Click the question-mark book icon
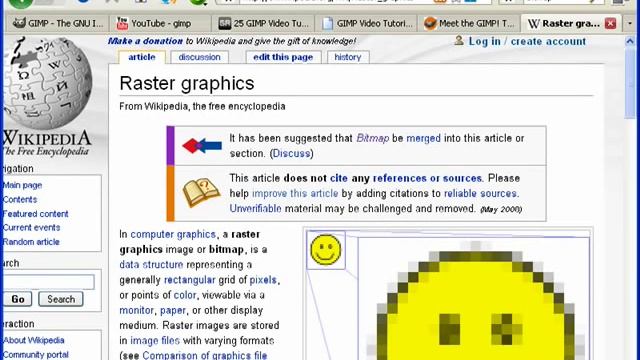 click(201, 193)
